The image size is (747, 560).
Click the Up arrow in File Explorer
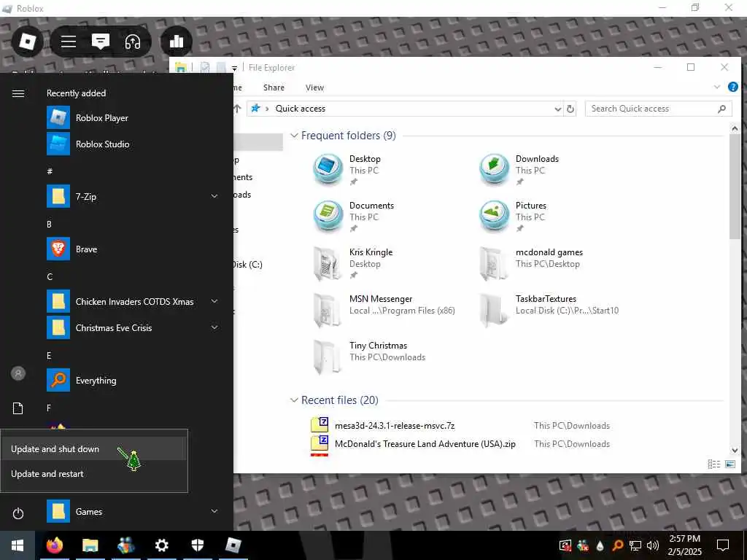(238, 109)
